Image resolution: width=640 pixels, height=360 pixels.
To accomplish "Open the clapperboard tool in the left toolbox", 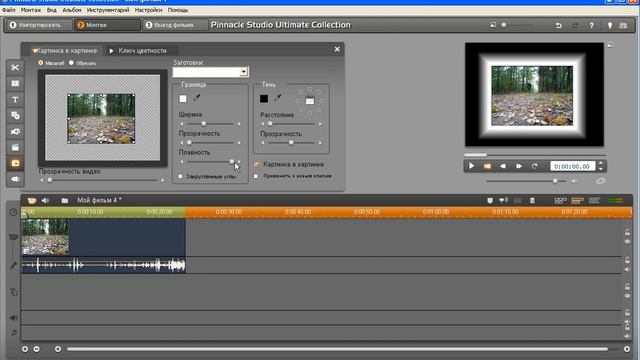I will coord(15,147).
